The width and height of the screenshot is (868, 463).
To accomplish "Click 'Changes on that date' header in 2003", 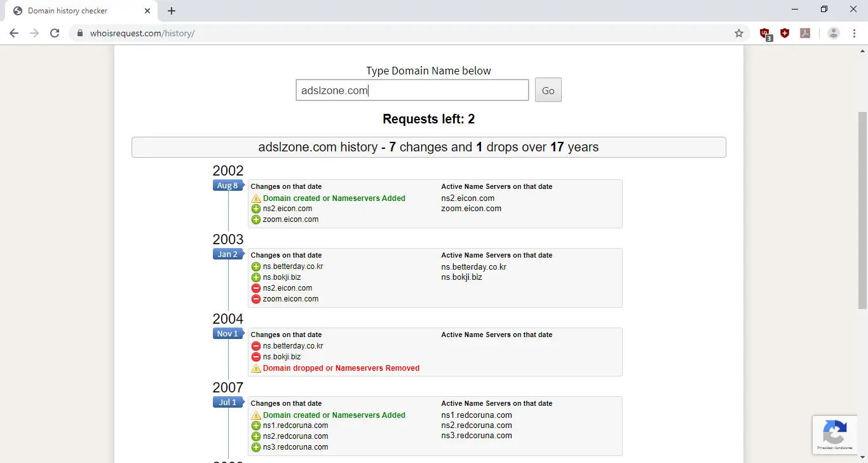I will click(x=287, y=255).
